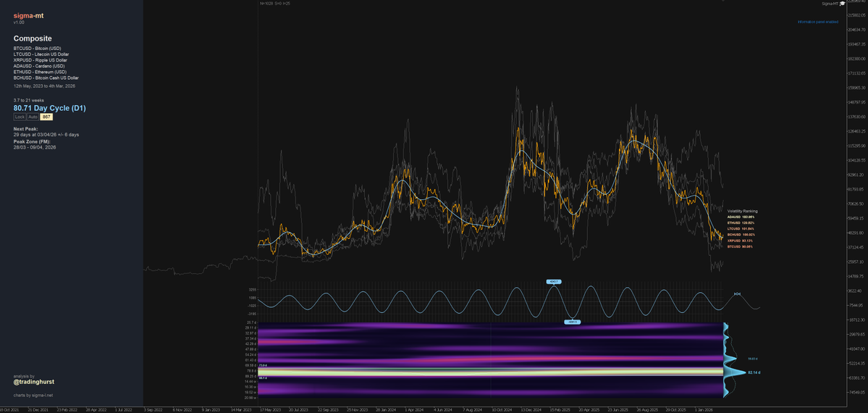This screenshot has width=868, height=413.
Task: Click the ETHUSD volatility ranking row
Action: 741,223
